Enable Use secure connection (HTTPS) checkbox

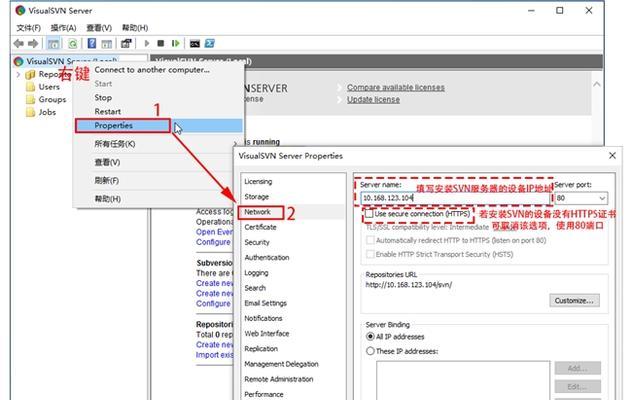(x=370, y=214)
